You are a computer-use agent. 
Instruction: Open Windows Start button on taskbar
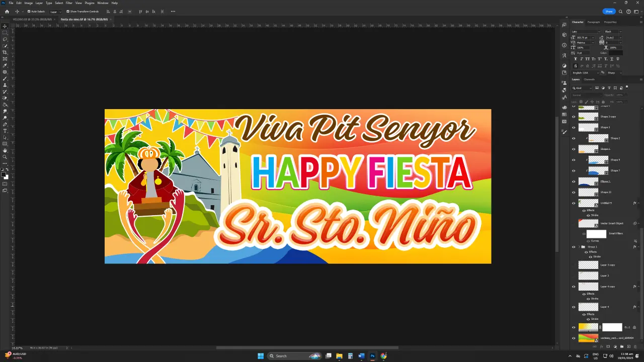[x=261, y=356]
